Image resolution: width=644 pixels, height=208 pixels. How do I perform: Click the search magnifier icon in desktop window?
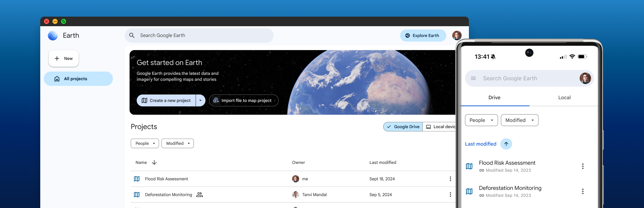132,36
